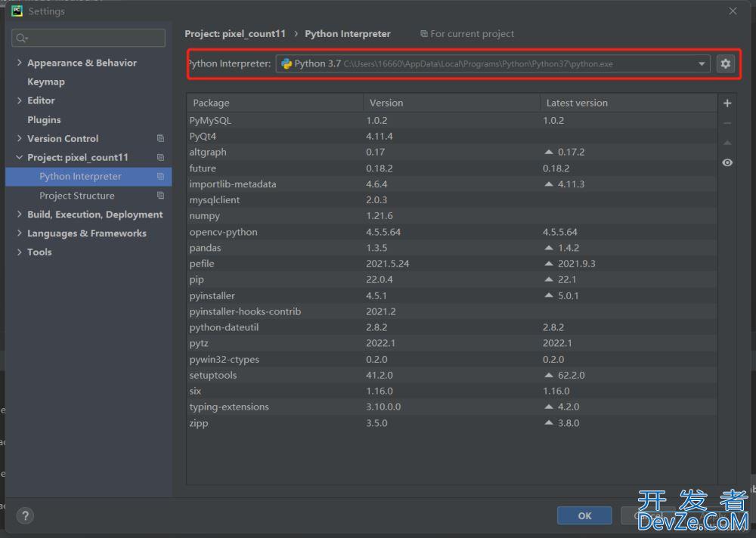The height and width of the screenshot is (538, 756).
Task: Expand the Tools section
Action: (x=20, y=252)
